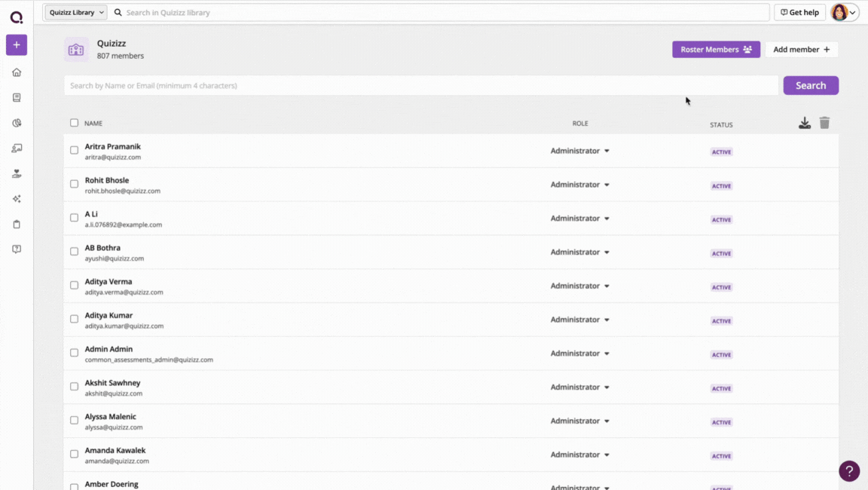Viewport: 868px width, 490px height.
Task: Open role dropdown for Admin Admin
Action: point(579,354)
